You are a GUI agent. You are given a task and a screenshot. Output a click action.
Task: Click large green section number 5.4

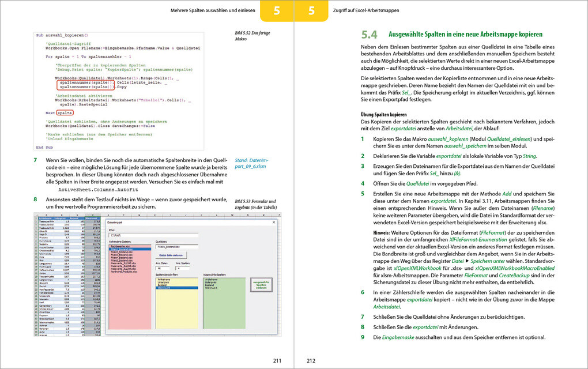coord(369,35)
